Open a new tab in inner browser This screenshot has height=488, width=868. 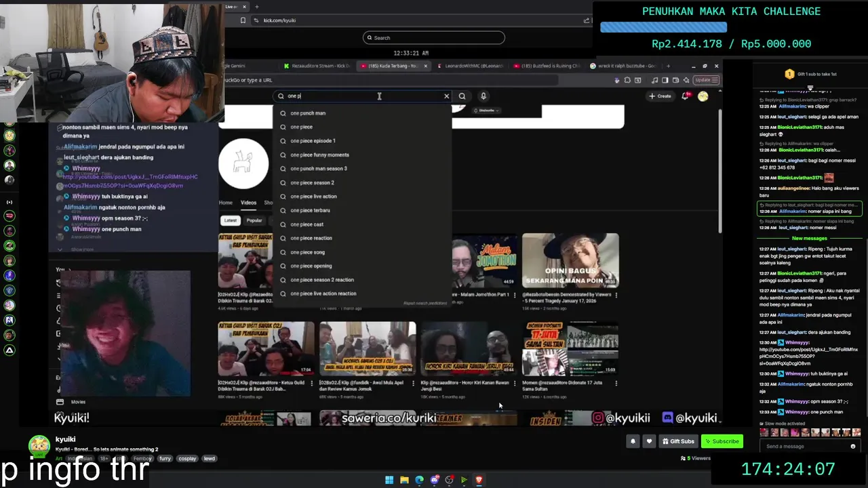pyautogui.click(x=668, y=66)
